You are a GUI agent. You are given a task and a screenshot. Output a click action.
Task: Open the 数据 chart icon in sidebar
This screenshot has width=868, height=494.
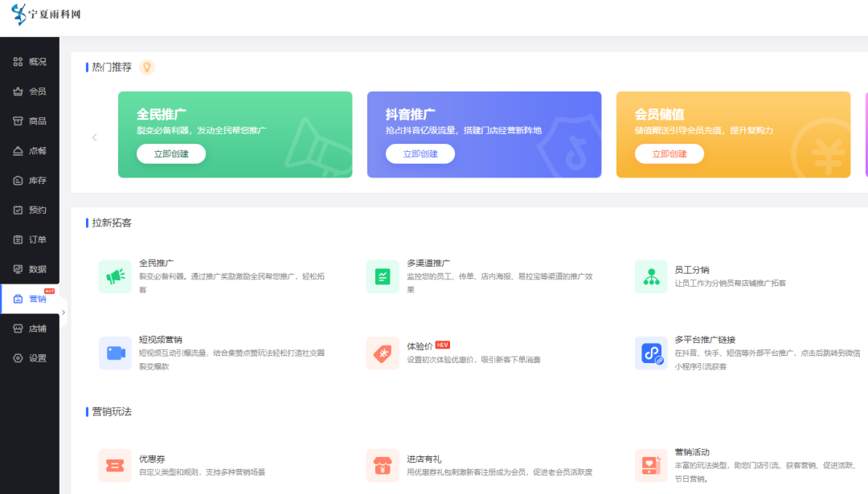coord(18,269)
